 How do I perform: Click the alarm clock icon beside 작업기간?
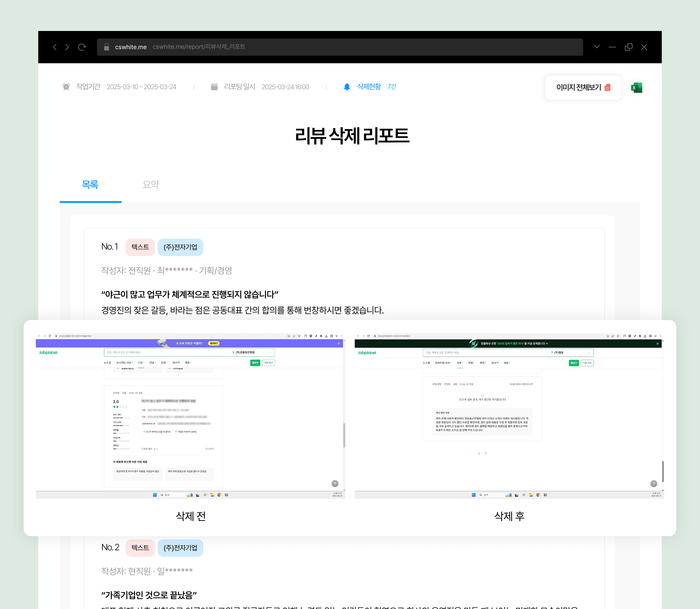[x=66, y=87]
